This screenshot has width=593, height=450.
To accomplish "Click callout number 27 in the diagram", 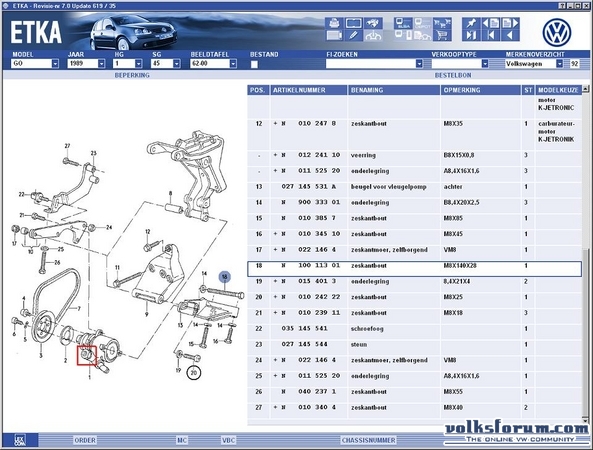I will coord(67,146).
